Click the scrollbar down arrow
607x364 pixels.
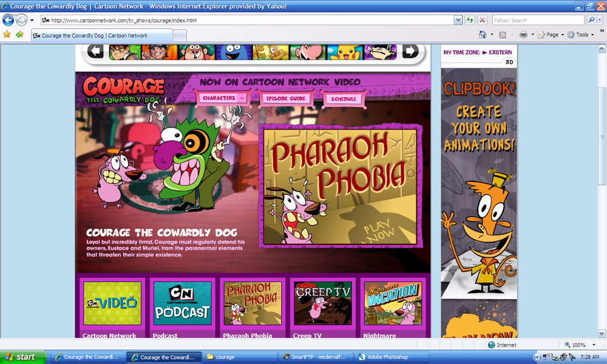click(x=602, y=334)
